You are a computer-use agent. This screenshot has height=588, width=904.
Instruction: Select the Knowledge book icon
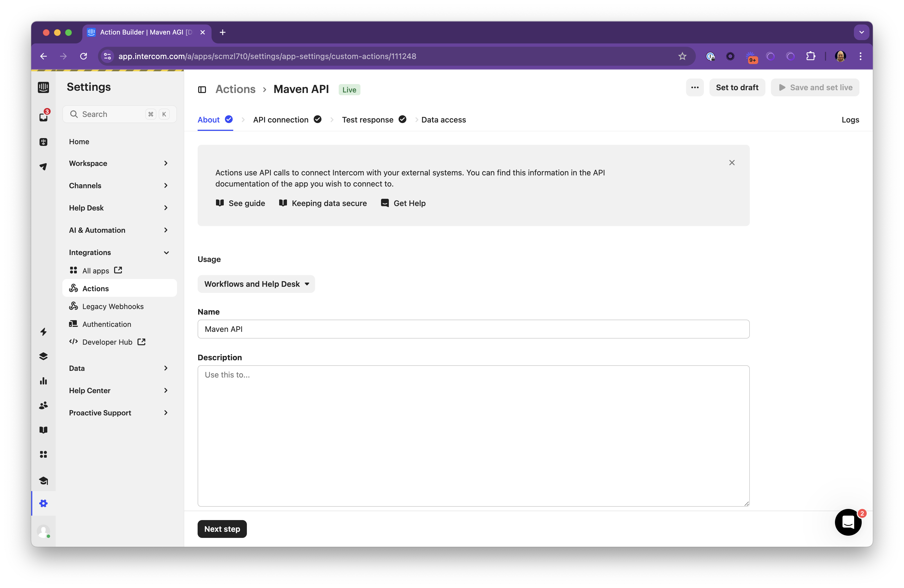pos(44,430)
